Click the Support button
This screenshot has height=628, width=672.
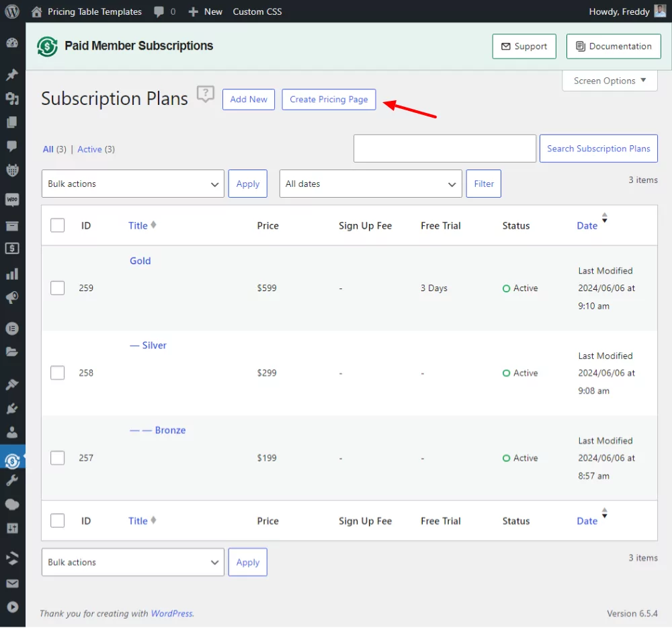tap(524, 46)
